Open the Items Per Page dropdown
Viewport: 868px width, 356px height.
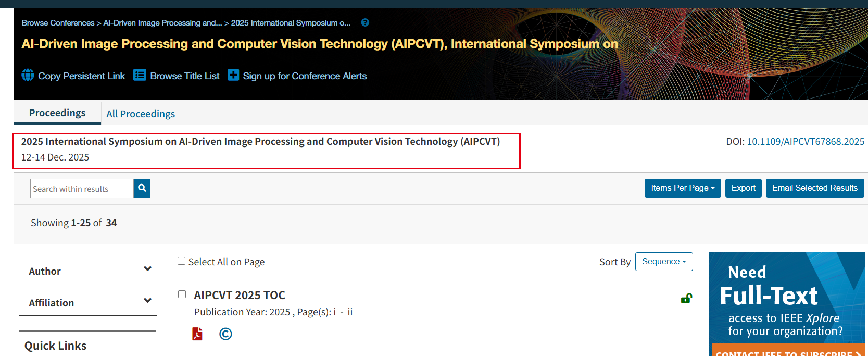point(682,188)
